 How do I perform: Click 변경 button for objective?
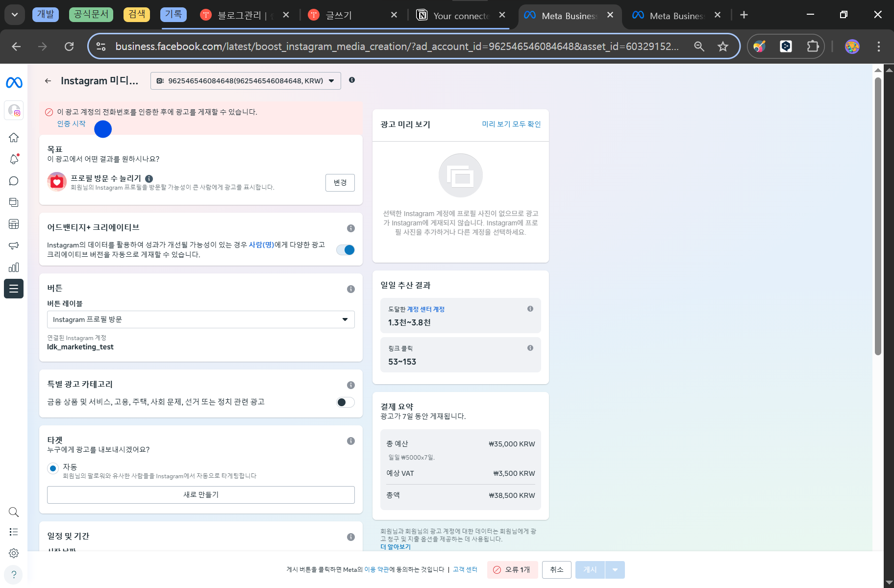coord(340,183)
